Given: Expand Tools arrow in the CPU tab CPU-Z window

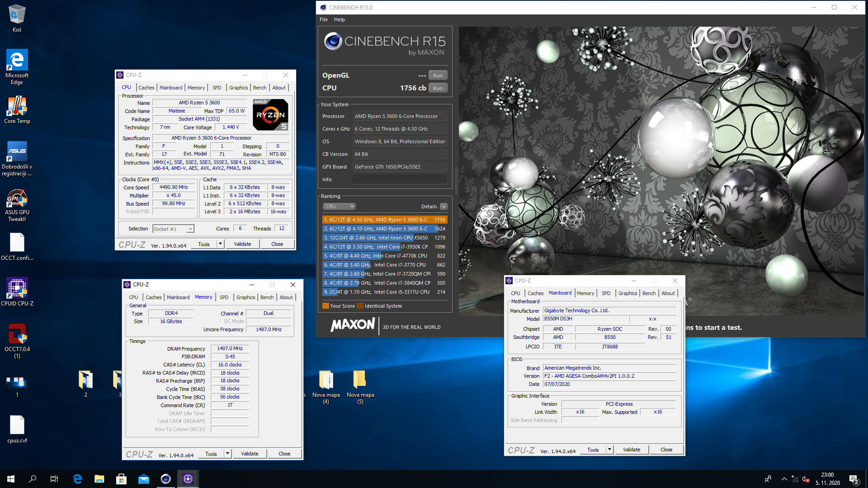Looking at the screenshot, I should pyautogui.click(x=221, y=244).
